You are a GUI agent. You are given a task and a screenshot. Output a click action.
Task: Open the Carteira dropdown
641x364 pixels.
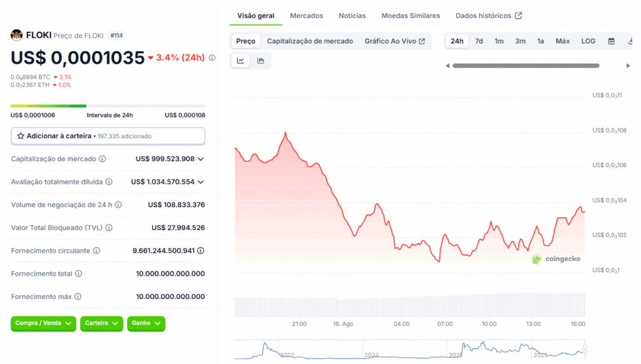101,323
